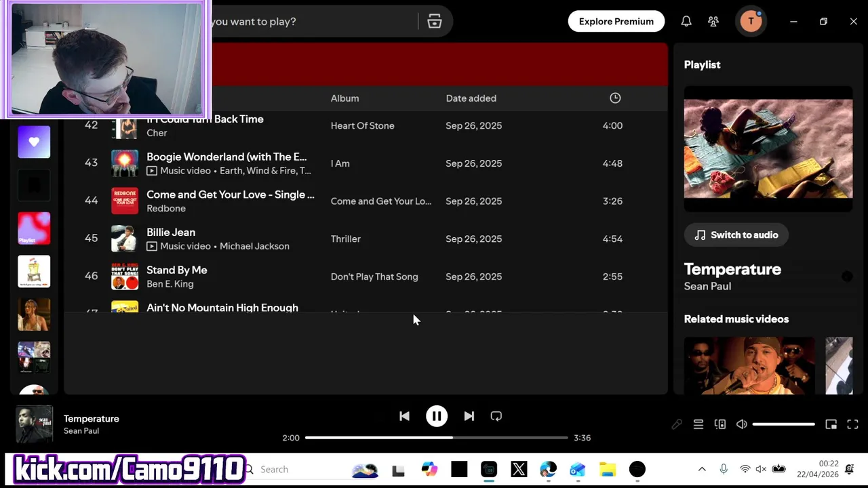Sort by Album column header

point(344,98)
